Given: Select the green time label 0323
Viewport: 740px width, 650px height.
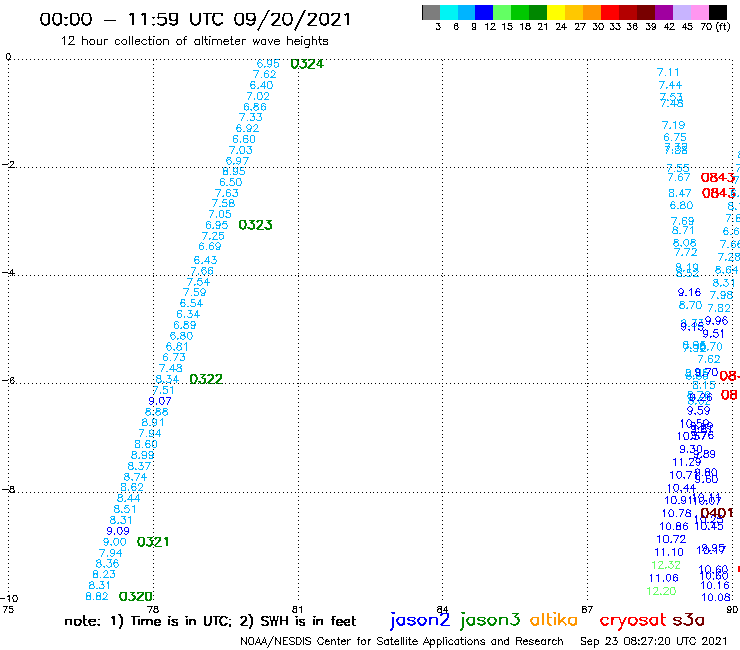Looking at the screenshot, I should click(255, 225).
